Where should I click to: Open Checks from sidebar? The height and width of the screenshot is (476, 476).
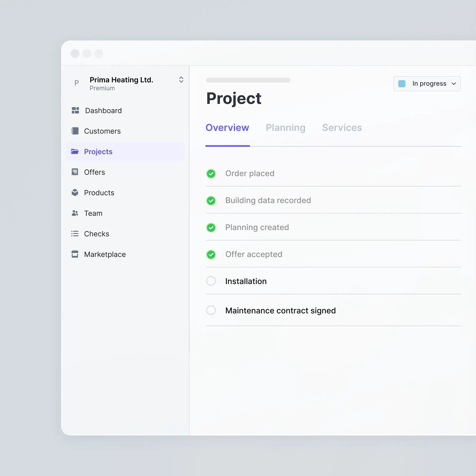[125, 234]
